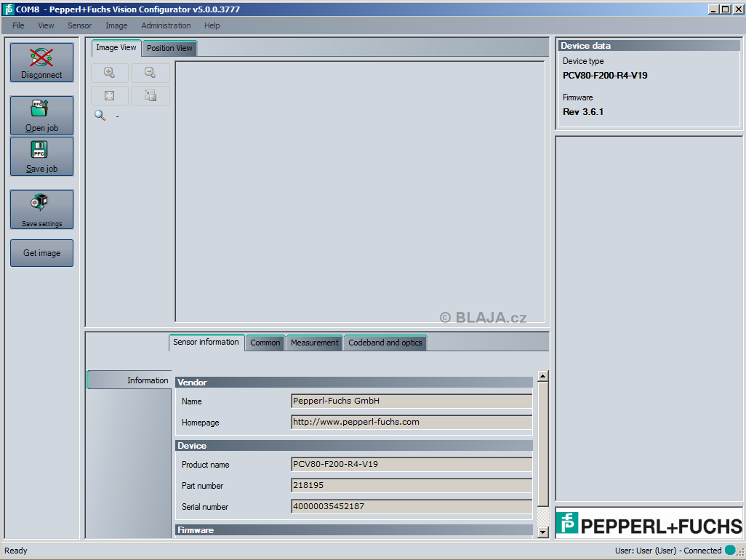Click the Rev 3.6.1 firmware text
The image size is (746, 560).
click(x=583, y=112)
